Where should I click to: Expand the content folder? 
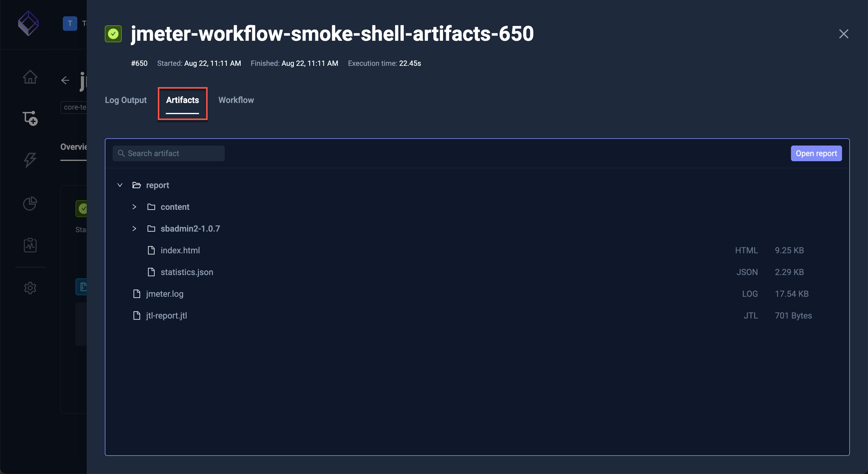tap(133, 207)
